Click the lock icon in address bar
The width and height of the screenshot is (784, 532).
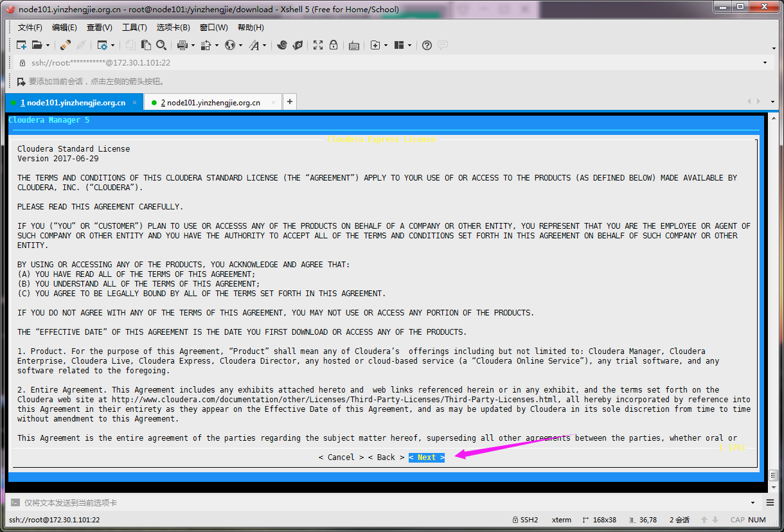(22, 63)
